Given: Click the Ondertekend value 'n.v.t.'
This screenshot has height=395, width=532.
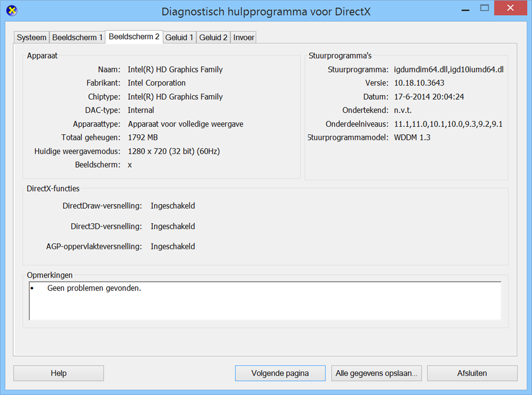Looking at the screenshot, I should [x=403, y=110].
